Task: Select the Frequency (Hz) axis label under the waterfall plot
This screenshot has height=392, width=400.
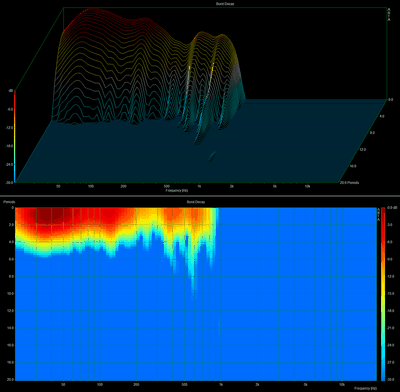Action: (177, 190)
